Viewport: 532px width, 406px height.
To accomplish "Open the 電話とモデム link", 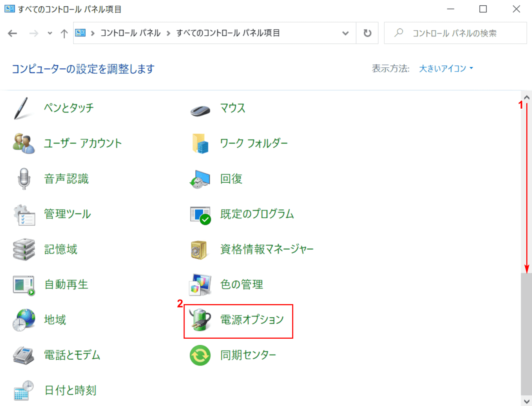I will pos(72,355).
